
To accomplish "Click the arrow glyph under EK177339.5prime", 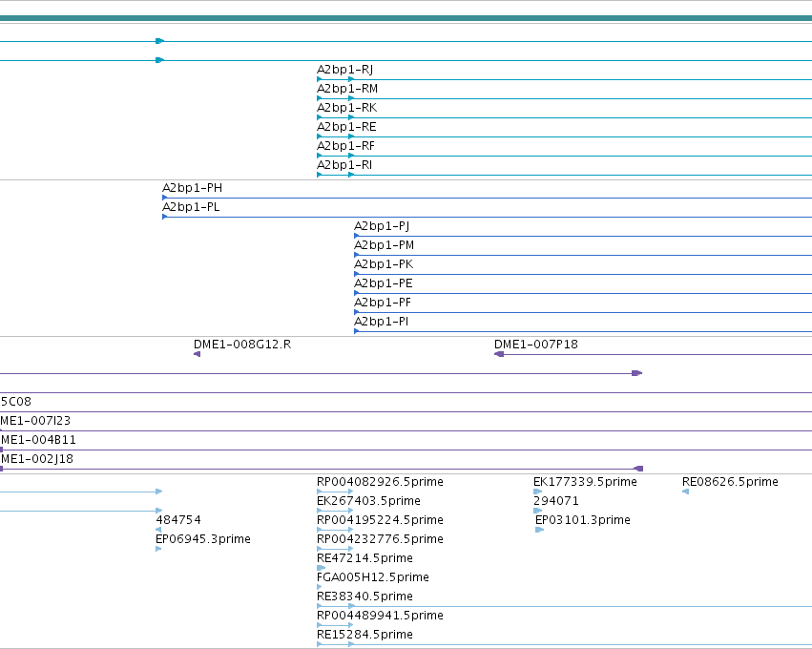I will tap(537, 492).
